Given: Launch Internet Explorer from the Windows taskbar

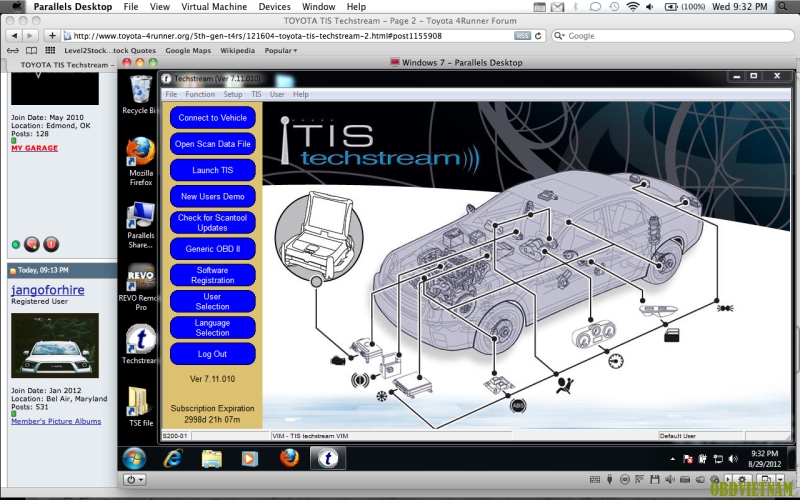Looking at the screenshot, I should [x=173, y=459].
